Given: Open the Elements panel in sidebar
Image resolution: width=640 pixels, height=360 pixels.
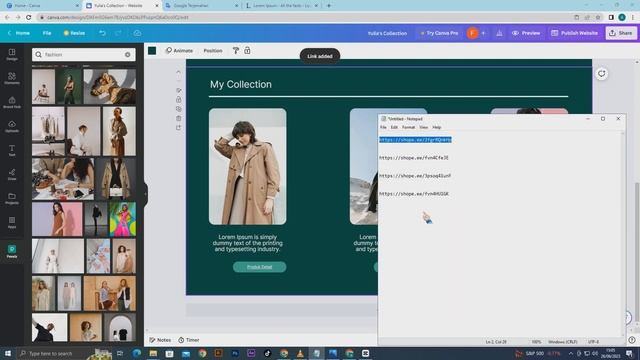Looking at the screenshot, I should [x=12, y=78].
